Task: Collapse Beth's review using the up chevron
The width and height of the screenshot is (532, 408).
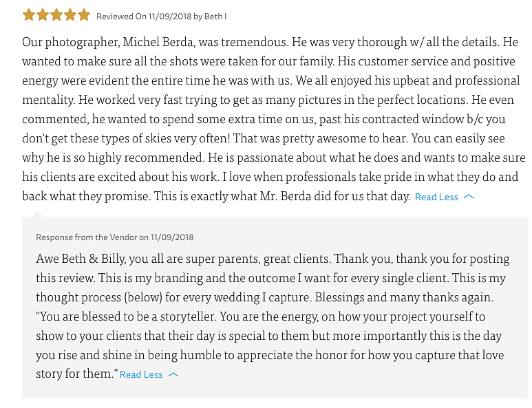Action: pyautogui.click(x=469, y=197)
